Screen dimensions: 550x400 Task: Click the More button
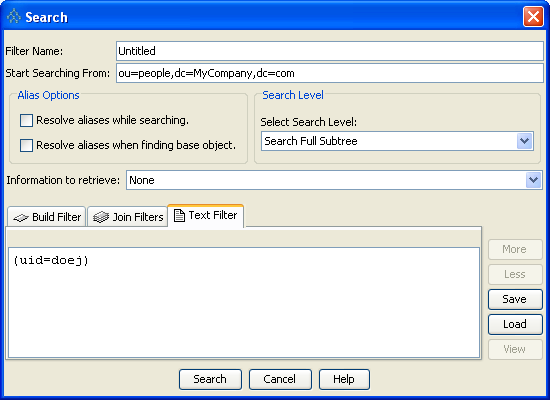pyautogui.click(x=515, y=249)
